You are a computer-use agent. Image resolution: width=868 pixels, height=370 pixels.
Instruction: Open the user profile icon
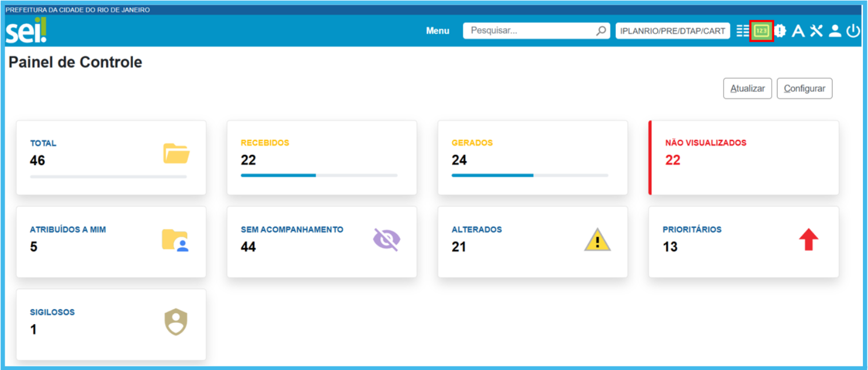pos(835,31)
